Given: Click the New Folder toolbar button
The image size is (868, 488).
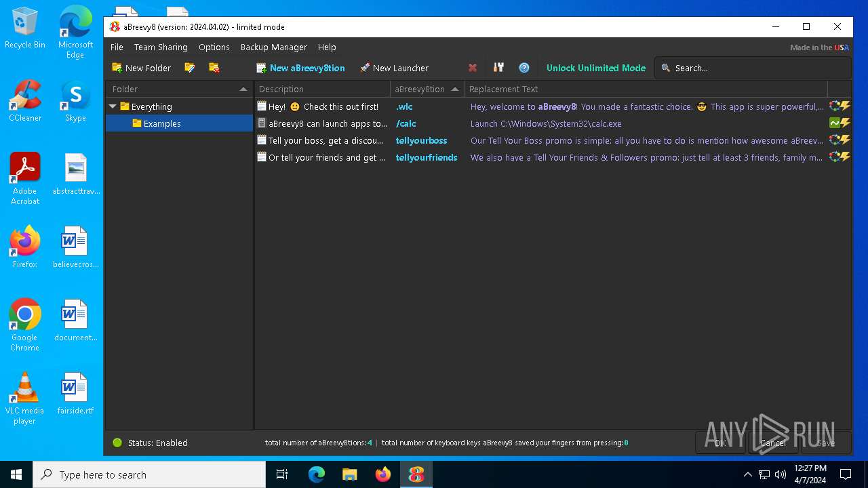Looking at the screenshot, I should [141, 68].
